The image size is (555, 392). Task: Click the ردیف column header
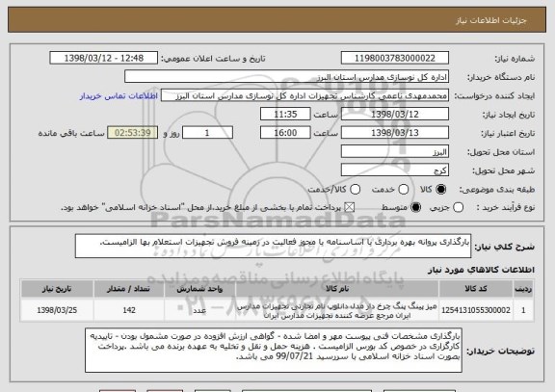tap(523, 289)
